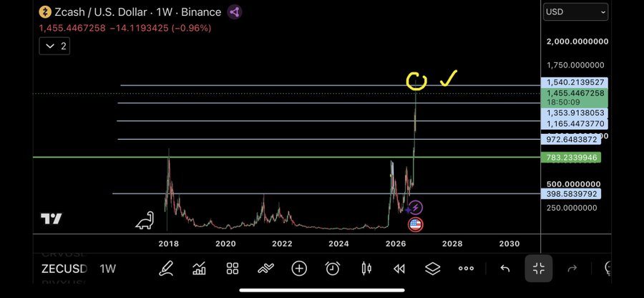Click the 2018 label on the time axis
The width and height of the screenshot is (644, 298).
tap(168, 244)
